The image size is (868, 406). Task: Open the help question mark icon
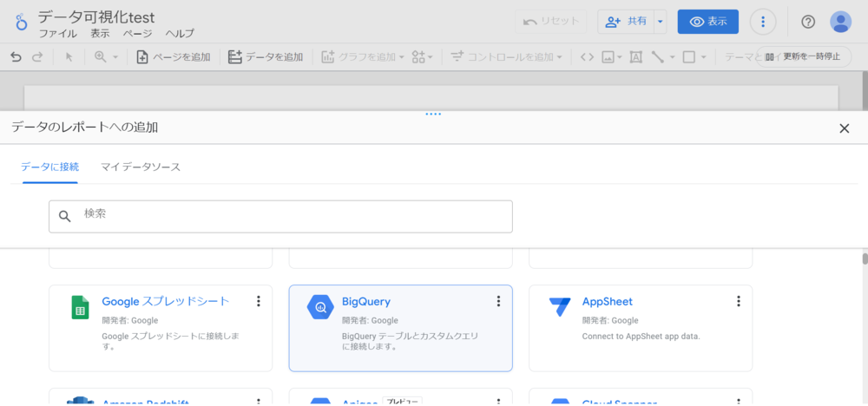pyautogui.click(x=808, y=22)
